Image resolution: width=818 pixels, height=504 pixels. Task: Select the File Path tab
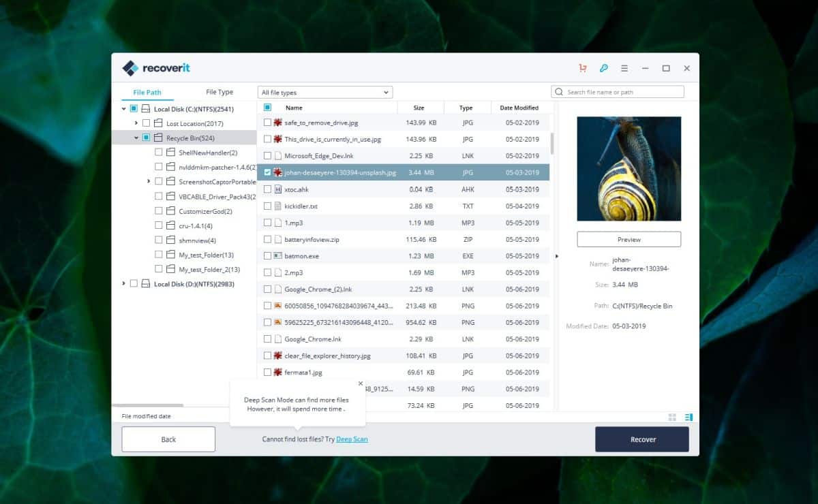[147, 91]
